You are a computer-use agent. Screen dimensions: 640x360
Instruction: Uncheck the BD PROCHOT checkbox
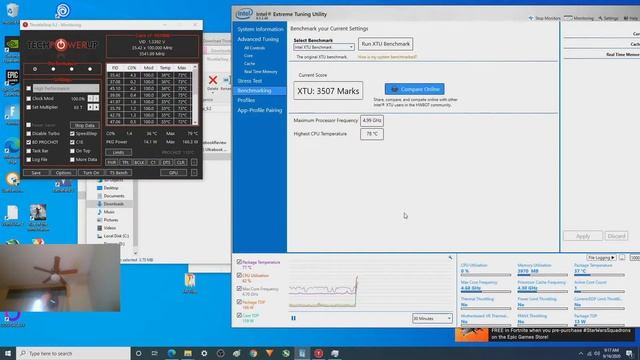29,142
